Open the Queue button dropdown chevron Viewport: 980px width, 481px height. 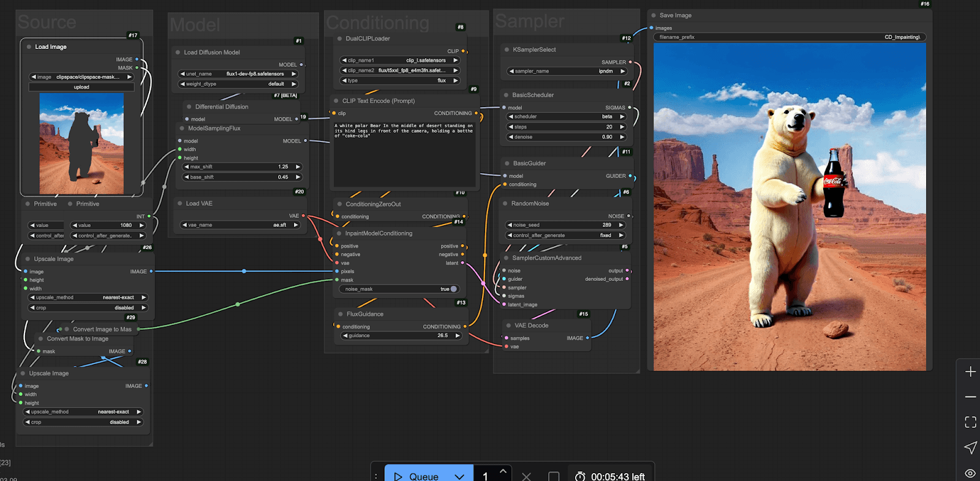pyautogui.click(x=459, y=476)
